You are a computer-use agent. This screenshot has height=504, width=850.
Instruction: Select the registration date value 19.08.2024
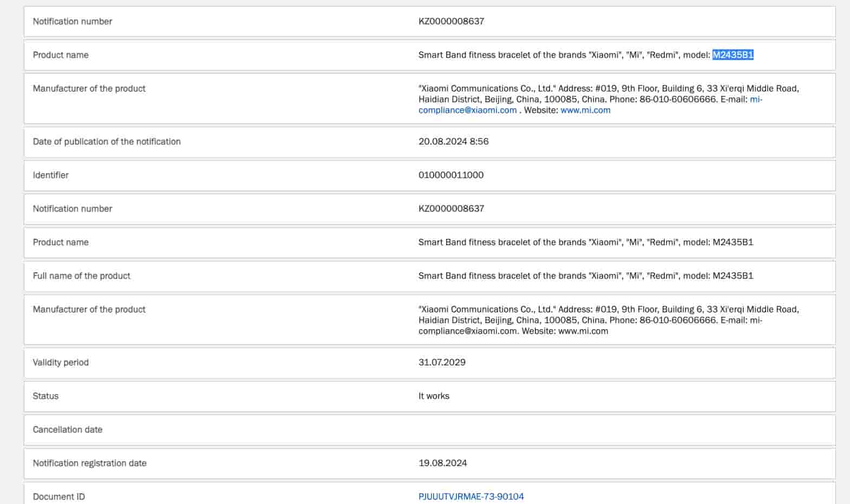coord(442,463)
